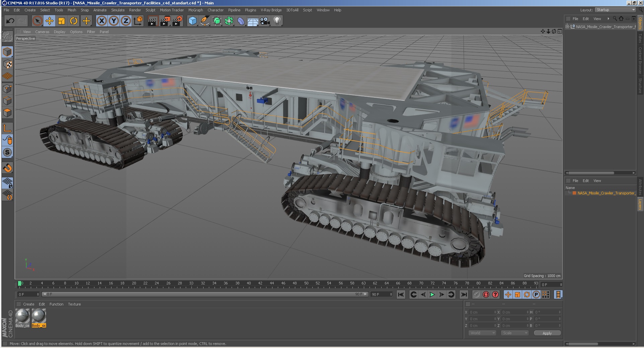Add a floor environment object
Viewport: 644px width, 348px height.
[253, 21]
